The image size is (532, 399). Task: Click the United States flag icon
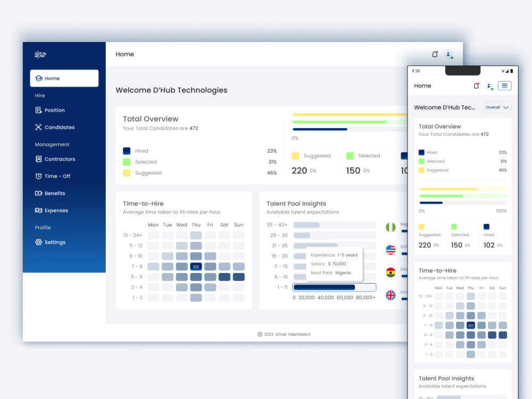tap(390, 250)
